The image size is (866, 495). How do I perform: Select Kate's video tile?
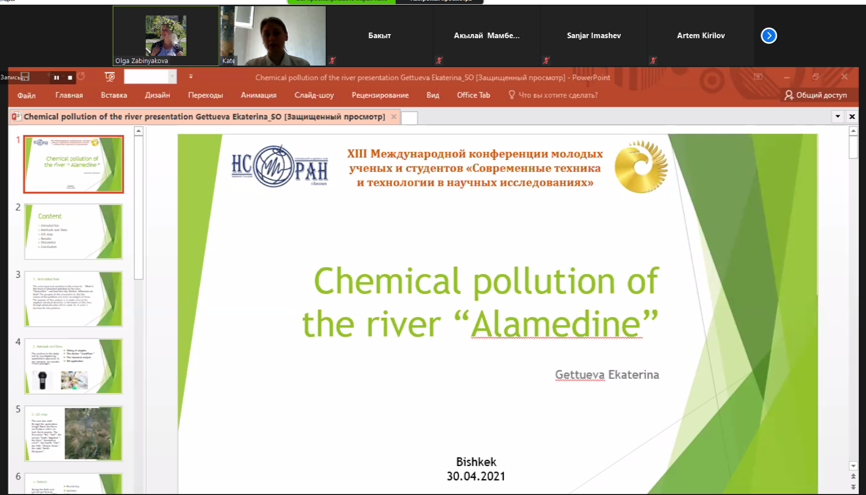273,36
